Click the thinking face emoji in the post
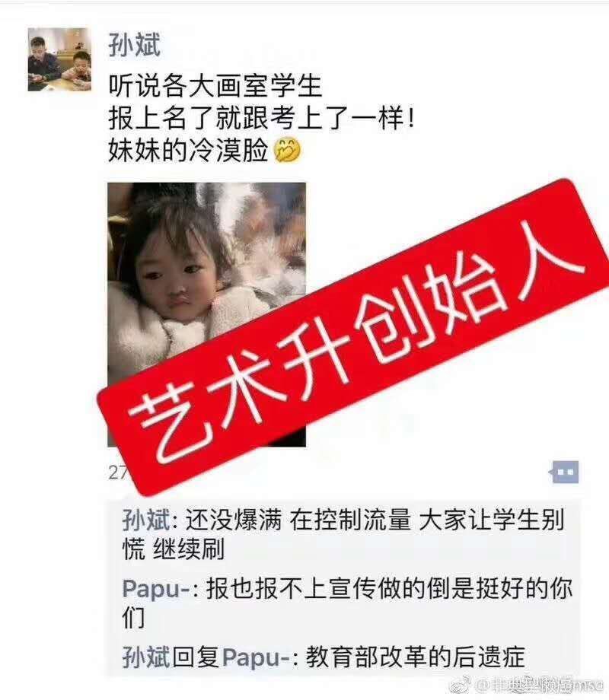Image resolution: width=609 pixels, height=700 pixels. (287, 151)
